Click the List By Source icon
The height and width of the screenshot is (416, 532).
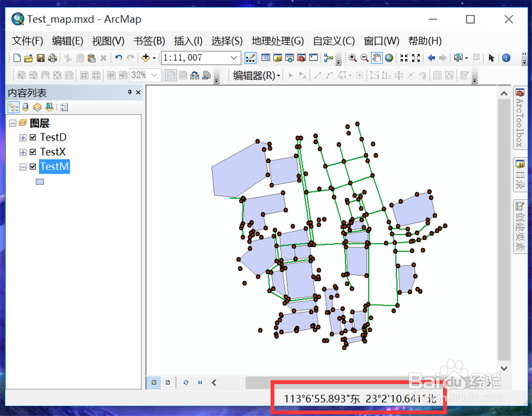25,107
